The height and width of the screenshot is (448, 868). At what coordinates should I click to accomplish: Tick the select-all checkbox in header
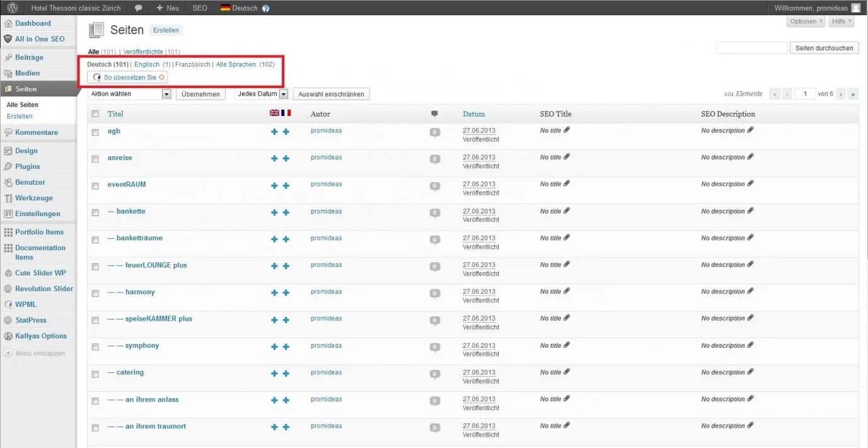point(95,114)
